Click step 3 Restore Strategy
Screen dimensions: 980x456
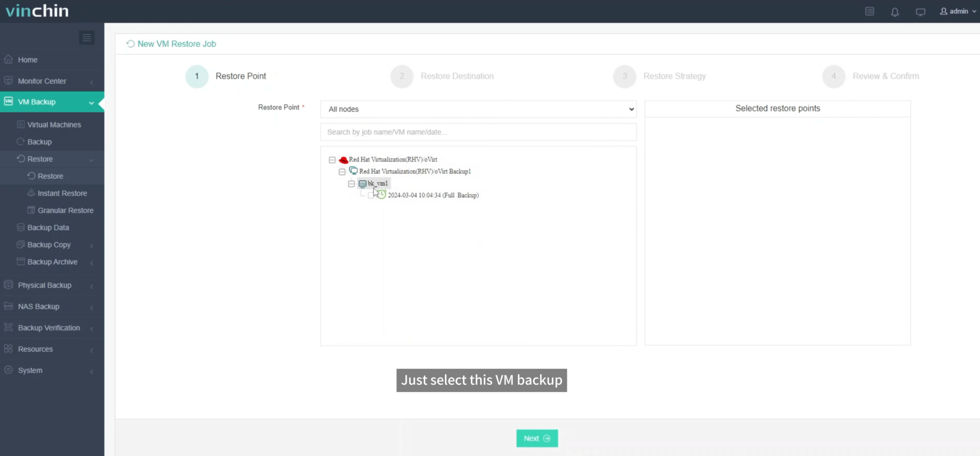pyautogui.click(x=660, y=76)
